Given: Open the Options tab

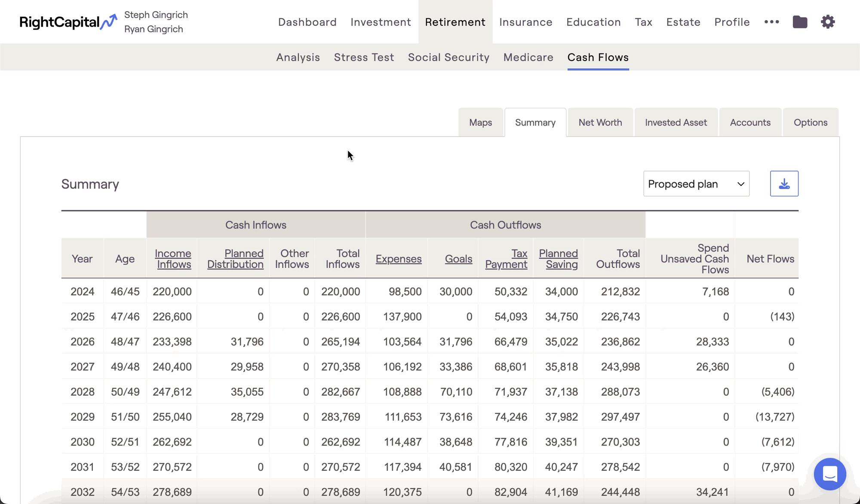Looking at the screenshot, I should tap(810, 122).
